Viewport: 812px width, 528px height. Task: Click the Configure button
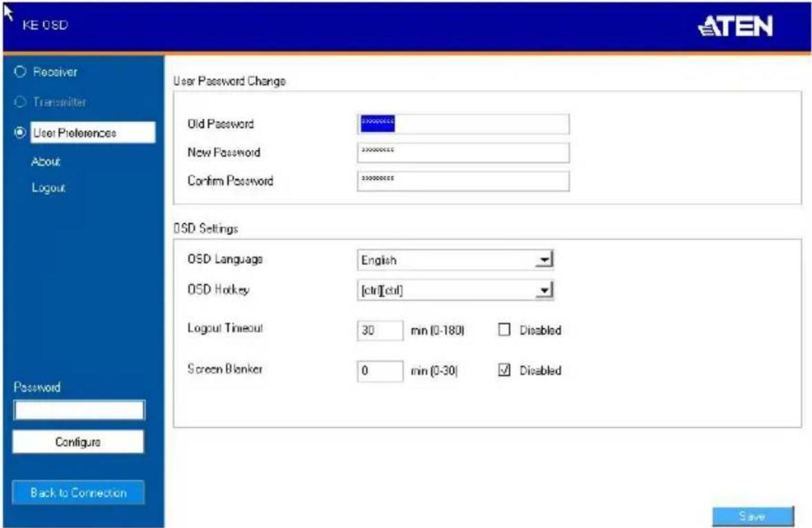[x=78, y=442]
